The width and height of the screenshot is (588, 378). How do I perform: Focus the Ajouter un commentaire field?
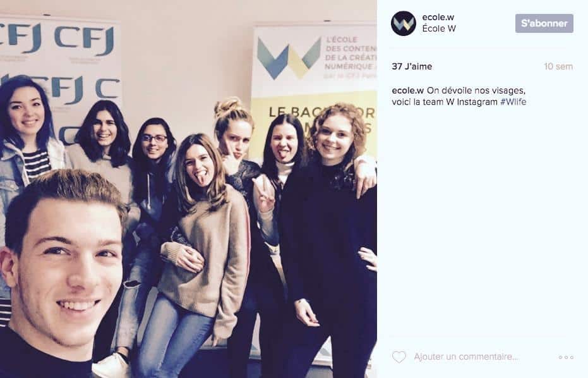tap(465, 357)
